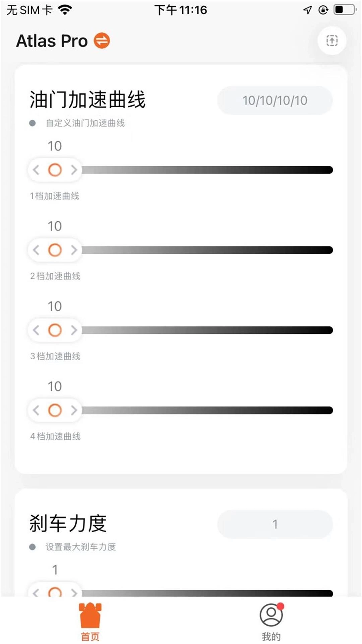Viewport: 362px width, 644px height.
Task: Tap the 10/10/10/10 acceleration value pill
Action: tap(275, 101)
